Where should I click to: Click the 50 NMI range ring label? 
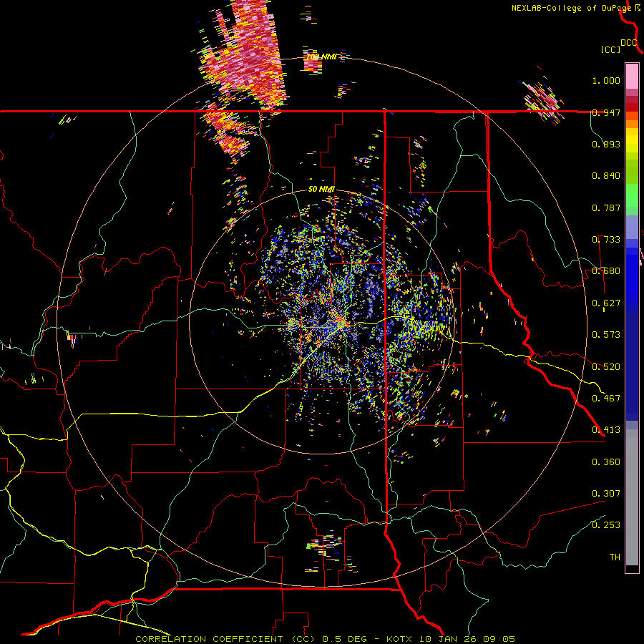pyautogui.click(x=321, y=190)
